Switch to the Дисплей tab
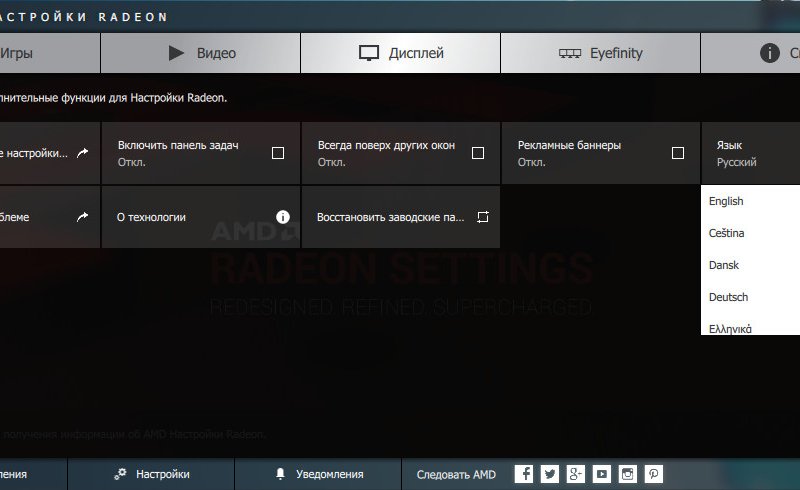The height and width of the screenshot is (490, 800). click(401, 53)
